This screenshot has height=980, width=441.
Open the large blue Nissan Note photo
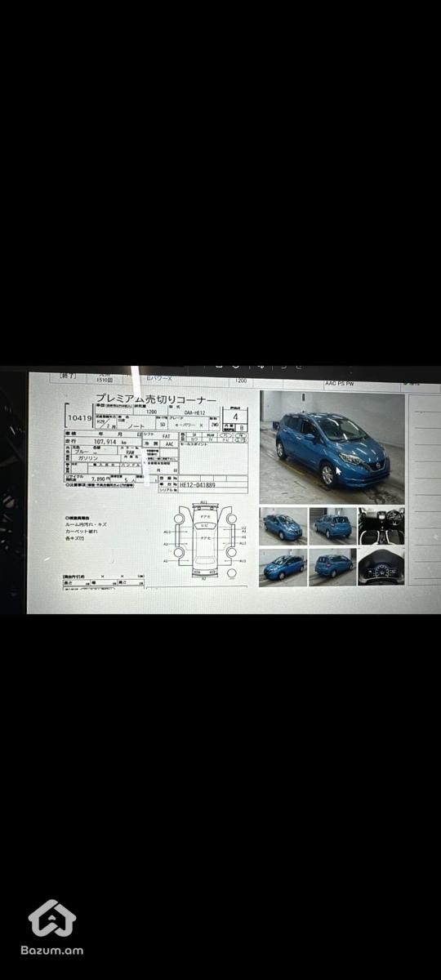click(332, 447)
